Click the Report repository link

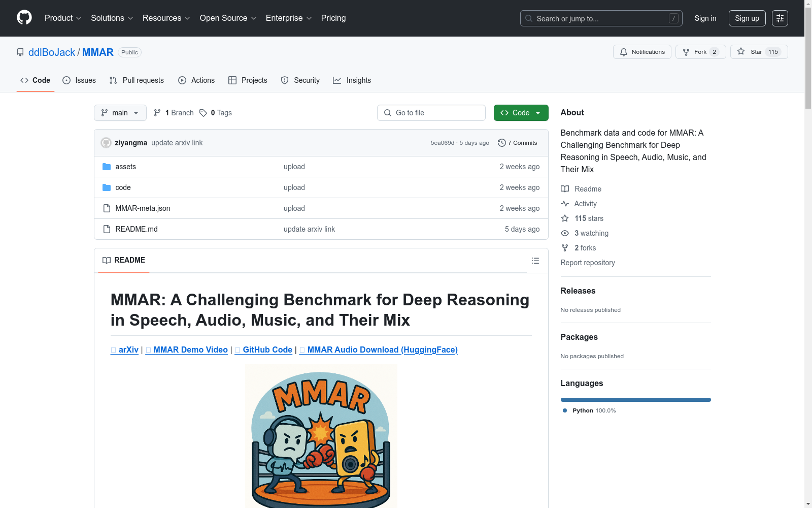pos(588,263)
